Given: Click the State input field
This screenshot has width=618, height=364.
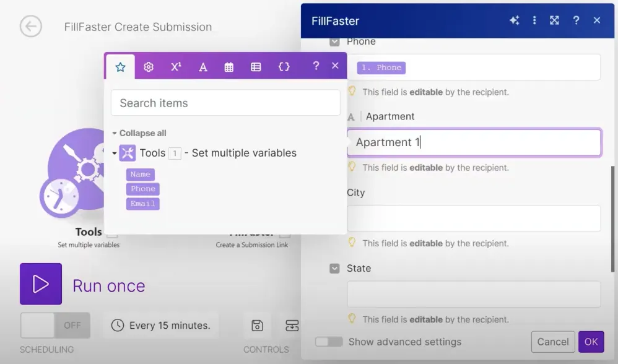Looking at the screenshot, I should (474, 294).
